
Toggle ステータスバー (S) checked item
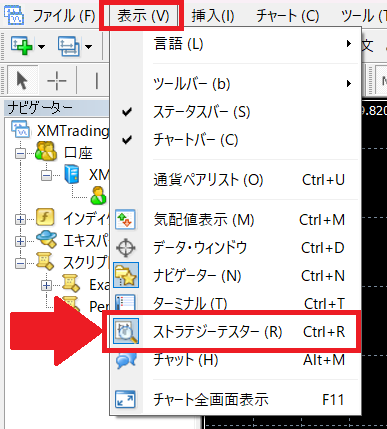click(235, 112)
